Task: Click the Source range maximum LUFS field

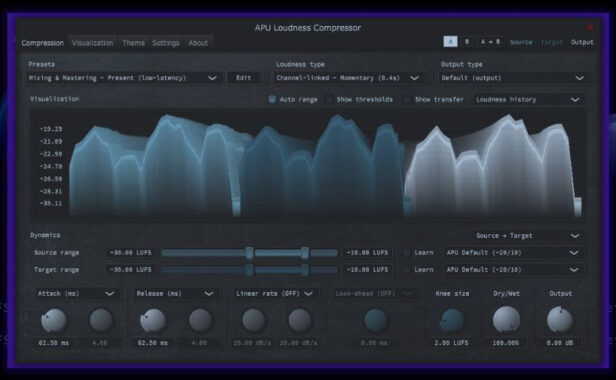Action: (367, 253)
